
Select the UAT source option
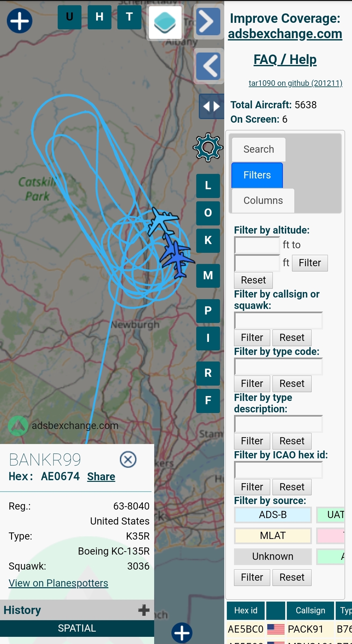[x=331, y=515]
